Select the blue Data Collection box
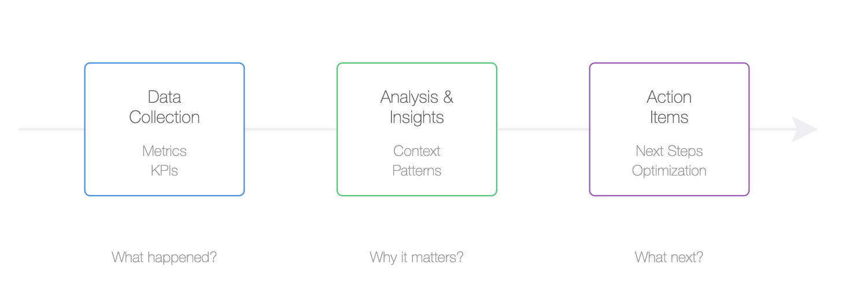 (164, 129)
